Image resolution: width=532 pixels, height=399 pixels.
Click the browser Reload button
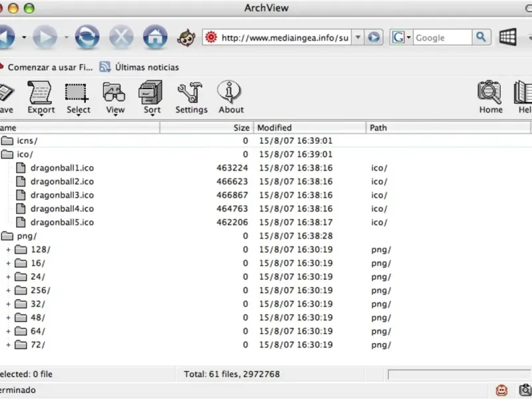[x=87, y=37]
